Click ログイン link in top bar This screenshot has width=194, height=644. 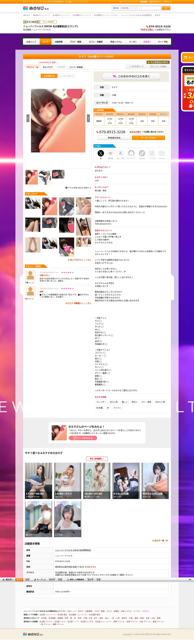coord(167,2)
